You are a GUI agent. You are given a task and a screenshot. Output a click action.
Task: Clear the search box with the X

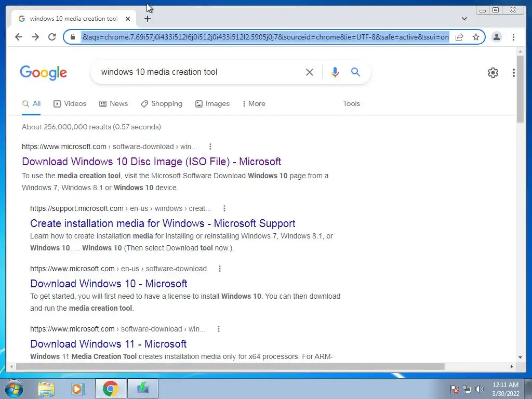pos(310,72)
